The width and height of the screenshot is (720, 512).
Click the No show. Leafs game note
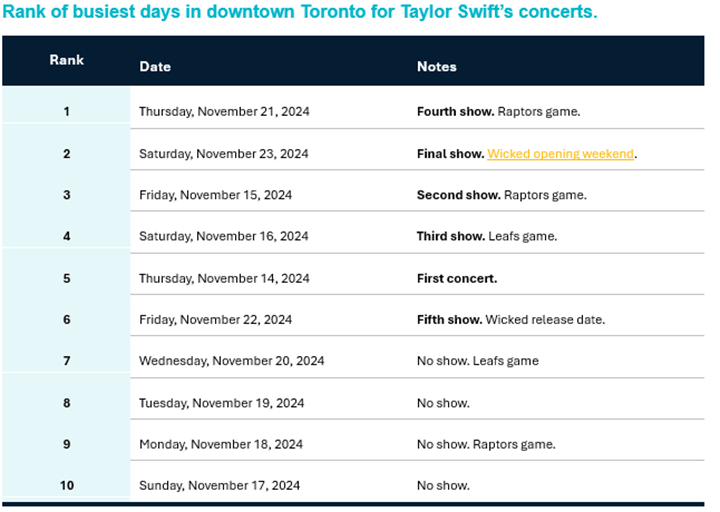478,361
